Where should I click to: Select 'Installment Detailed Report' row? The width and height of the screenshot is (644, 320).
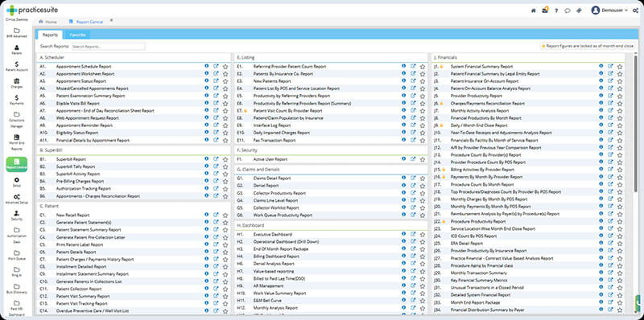click(x=134, y=267)
